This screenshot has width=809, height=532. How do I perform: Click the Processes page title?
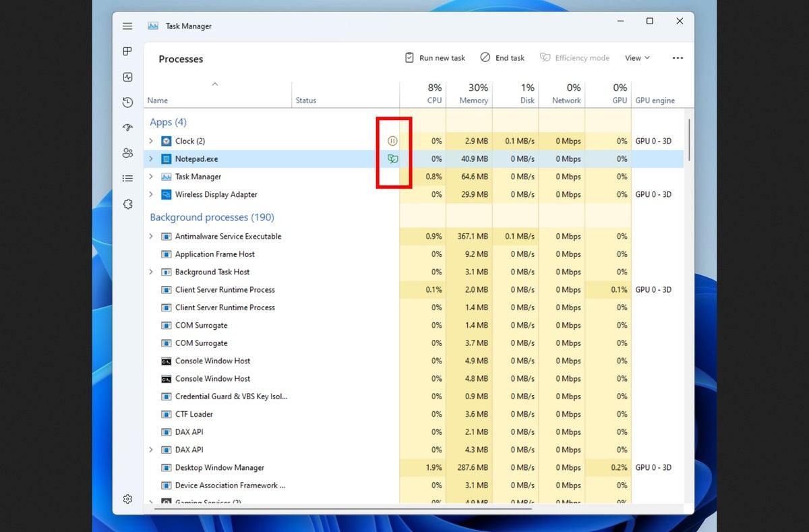pos(181,59)
